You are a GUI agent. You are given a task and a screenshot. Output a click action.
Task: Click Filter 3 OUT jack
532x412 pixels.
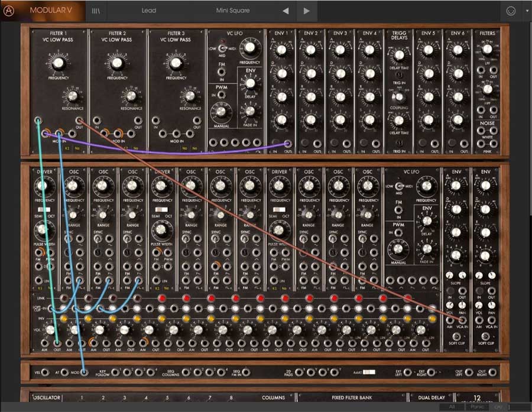pyautogui.click(x=197, y=121)
